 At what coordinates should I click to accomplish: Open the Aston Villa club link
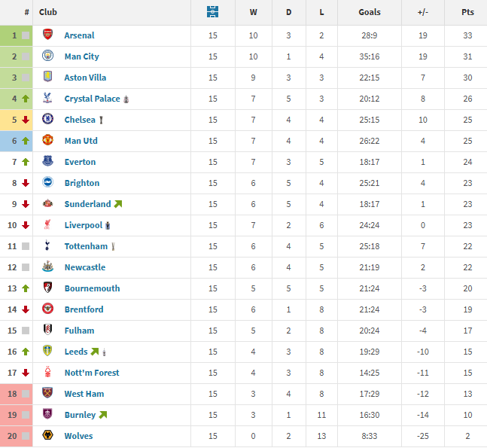pos(85,78)
